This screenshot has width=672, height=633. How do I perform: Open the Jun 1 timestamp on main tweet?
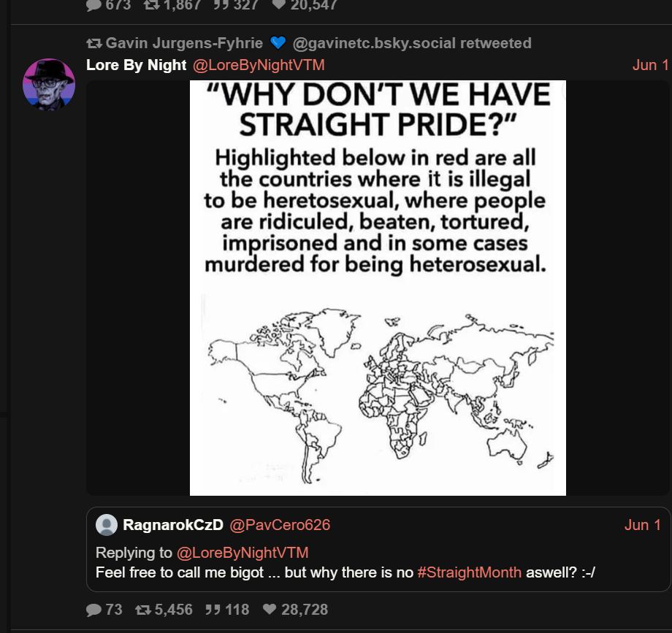coord(651,65)
